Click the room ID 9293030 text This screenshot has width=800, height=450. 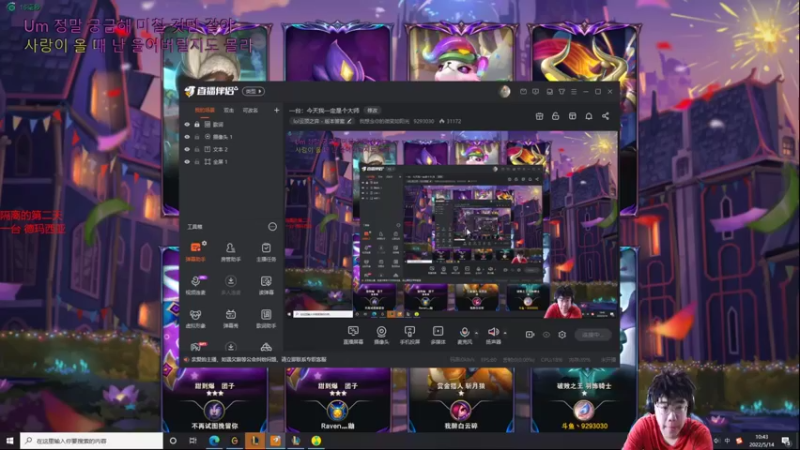[x=423, y=121]
